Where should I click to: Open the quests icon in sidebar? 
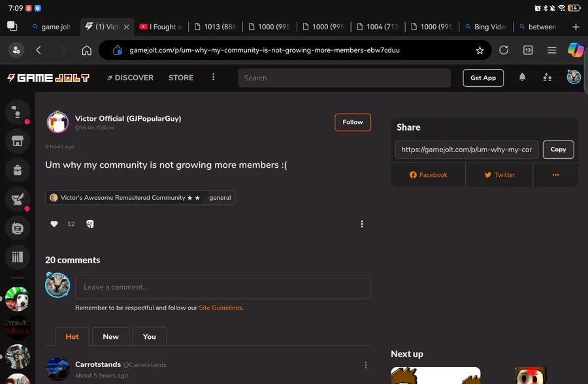click(17, 199)
